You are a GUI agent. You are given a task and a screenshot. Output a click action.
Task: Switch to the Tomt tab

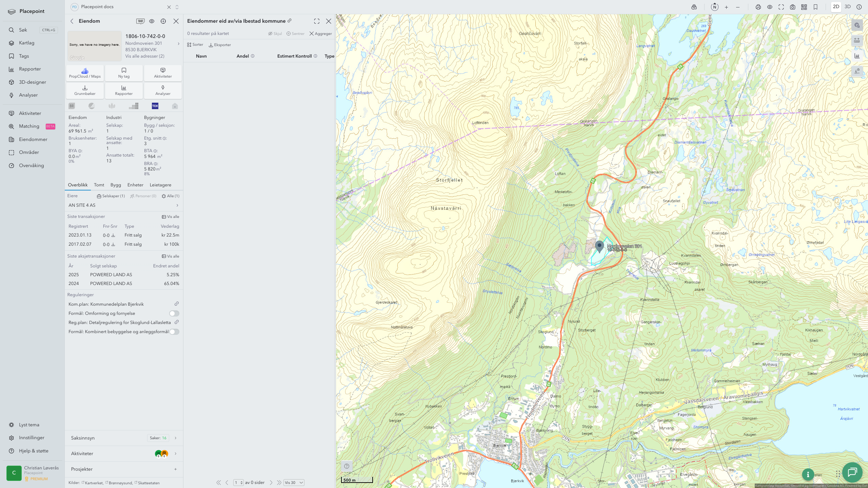tap(99, 185)
